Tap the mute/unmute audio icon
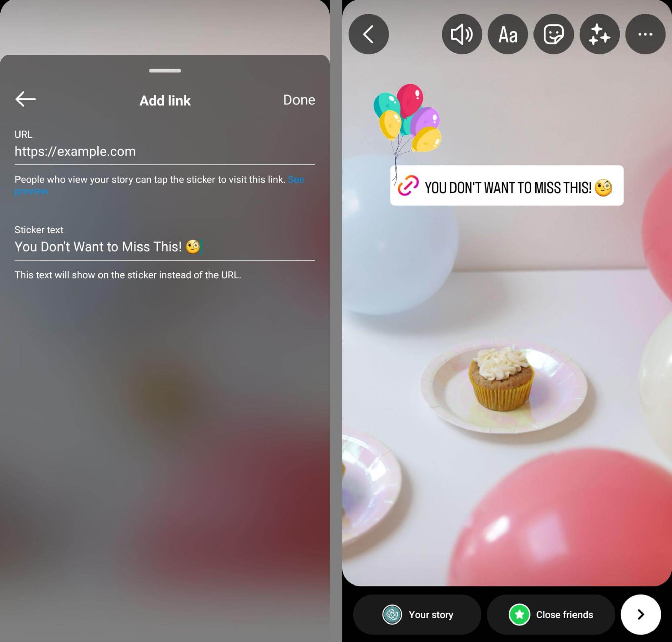Viewport: 672px width, 642px height. 462,34
